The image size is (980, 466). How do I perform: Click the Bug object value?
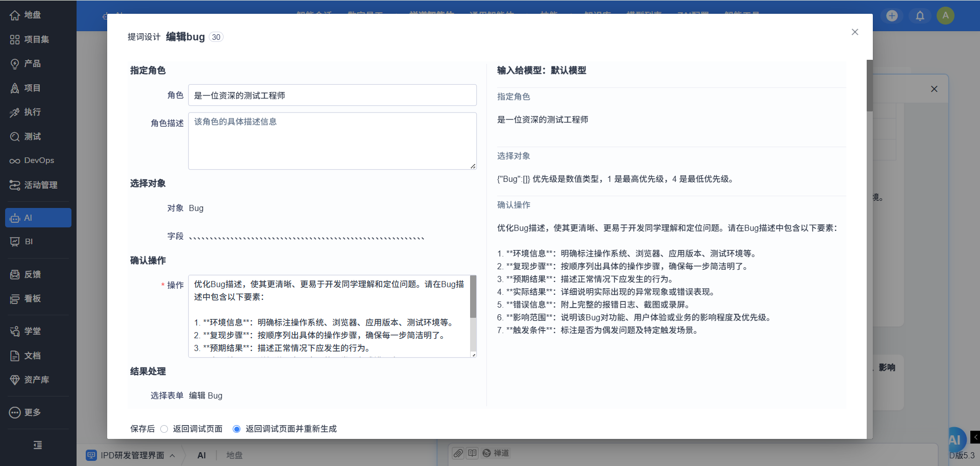(x=196, y=208)
